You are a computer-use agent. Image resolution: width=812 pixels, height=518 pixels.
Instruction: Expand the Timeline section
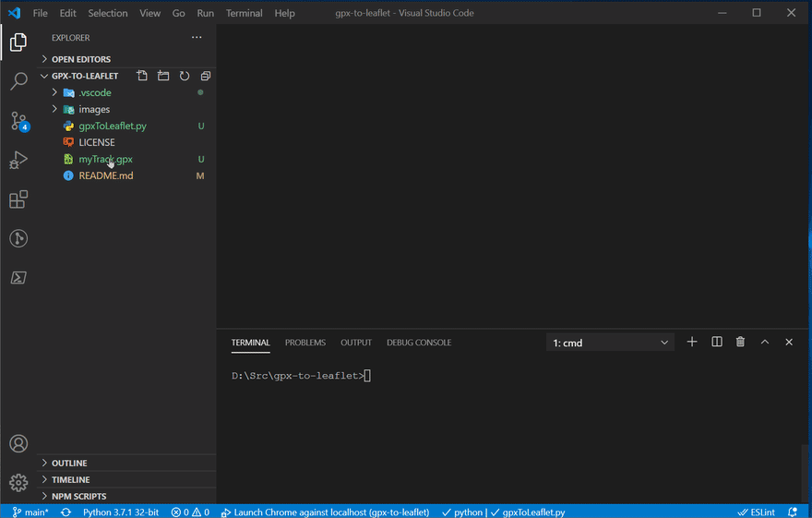click(126, 479)
